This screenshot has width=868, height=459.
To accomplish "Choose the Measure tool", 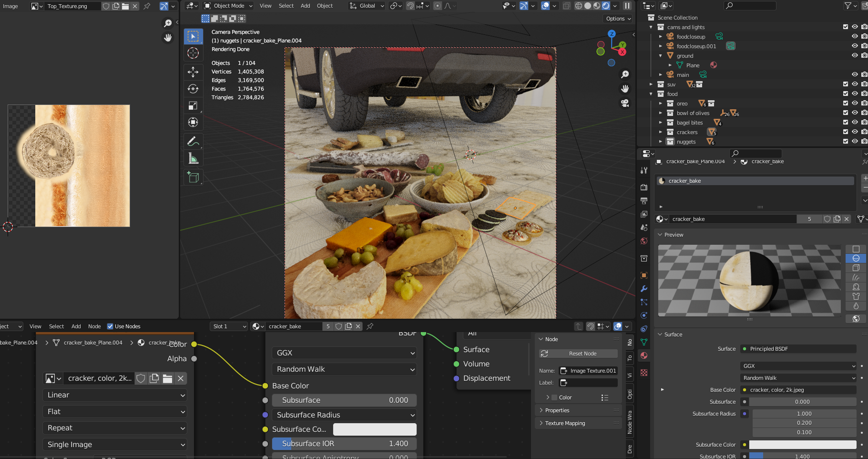I will point(193,158).
